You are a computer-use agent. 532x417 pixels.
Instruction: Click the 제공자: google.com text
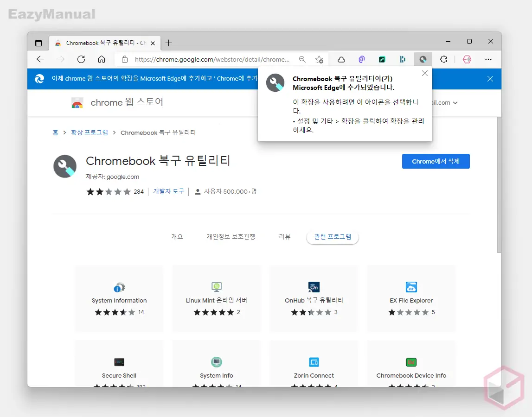pos(113,177)
